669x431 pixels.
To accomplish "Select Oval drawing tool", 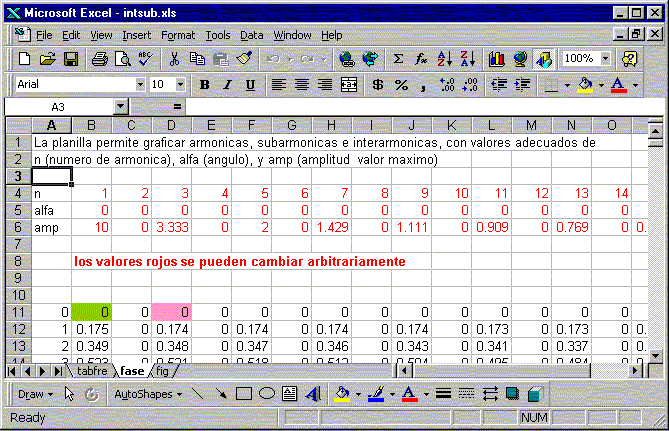I will pos(267,394).
